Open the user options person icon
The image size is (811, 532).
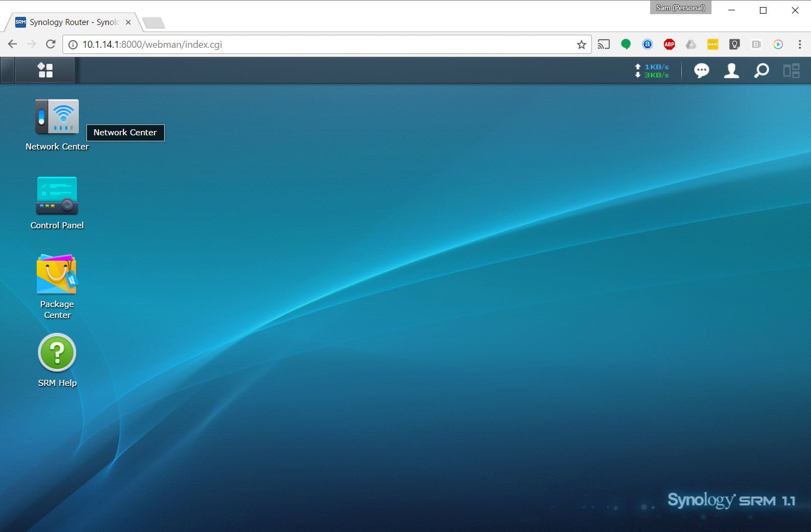point(732,71)
